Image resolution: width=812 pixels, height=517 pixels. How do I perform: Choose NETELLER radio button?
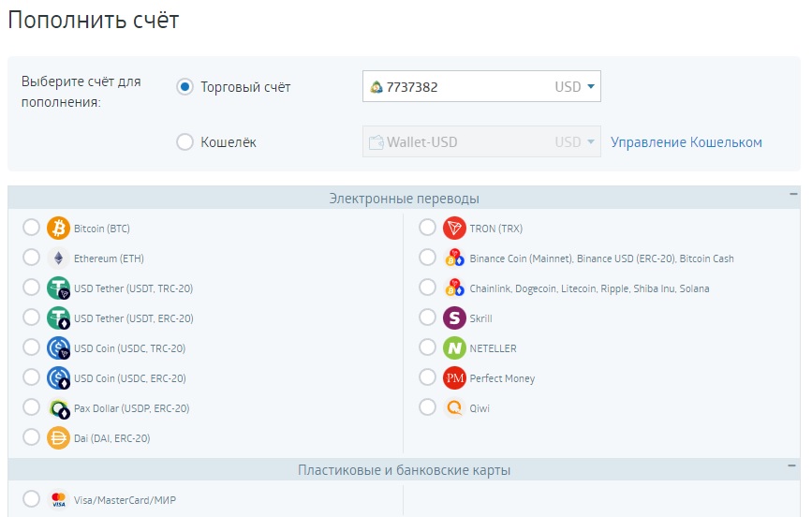(x=427, y=347)
